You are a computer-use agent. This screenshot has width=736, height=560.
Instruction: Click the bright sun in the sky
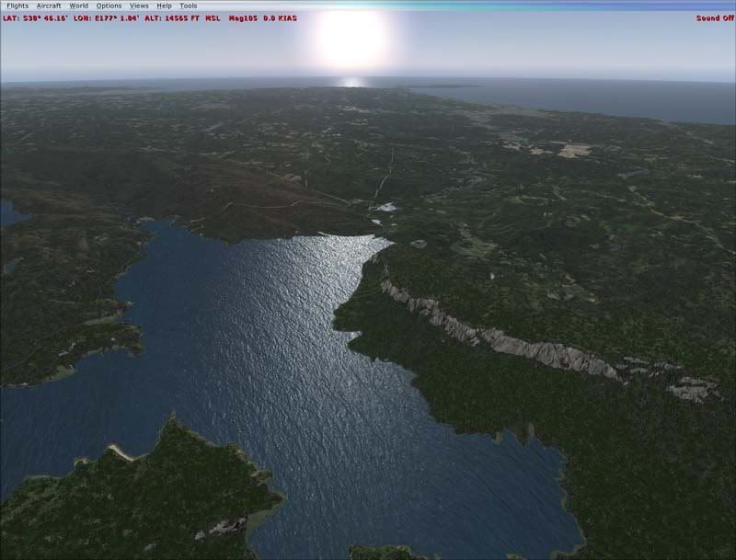(x=351, y=37)
